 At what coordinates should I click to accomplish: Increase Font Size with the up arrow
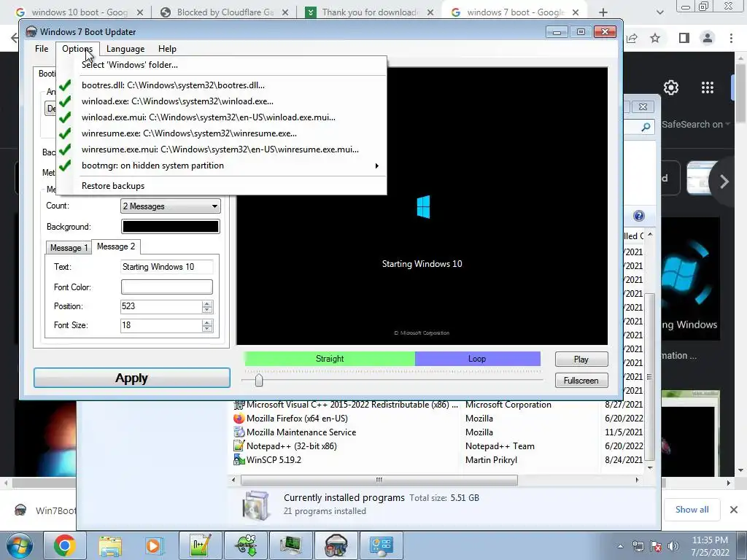pyautogui.click(x=206, y=322)
